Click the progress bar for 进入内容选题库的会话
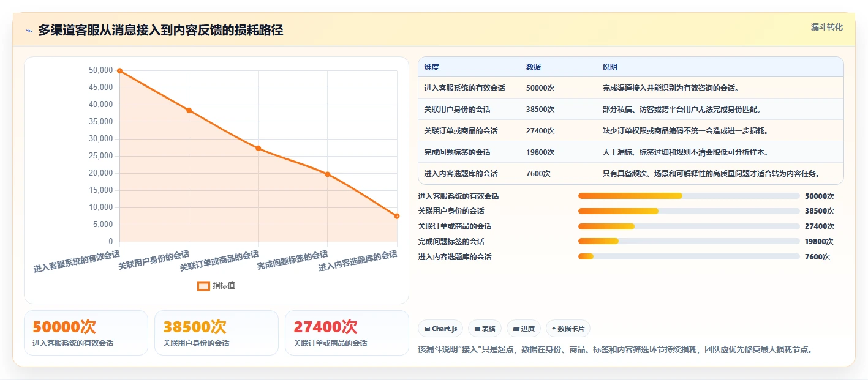This screenshot has height=380, width=868. [x=689, y=256]
